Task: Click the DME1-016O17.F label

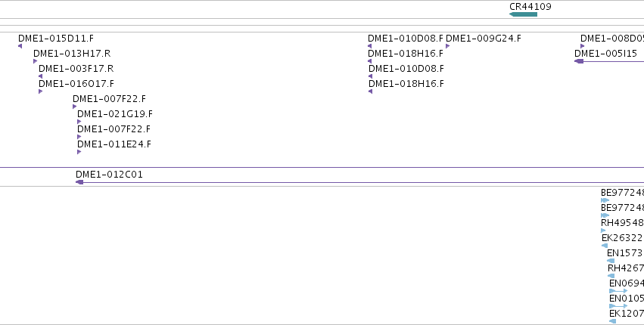Action: (x=76, y=84)
